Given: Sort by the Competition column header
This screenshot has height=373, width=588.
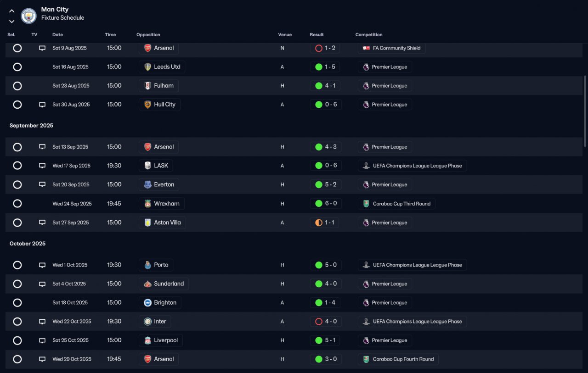Looking at the screenshot, I should click(x=369, y=35).
